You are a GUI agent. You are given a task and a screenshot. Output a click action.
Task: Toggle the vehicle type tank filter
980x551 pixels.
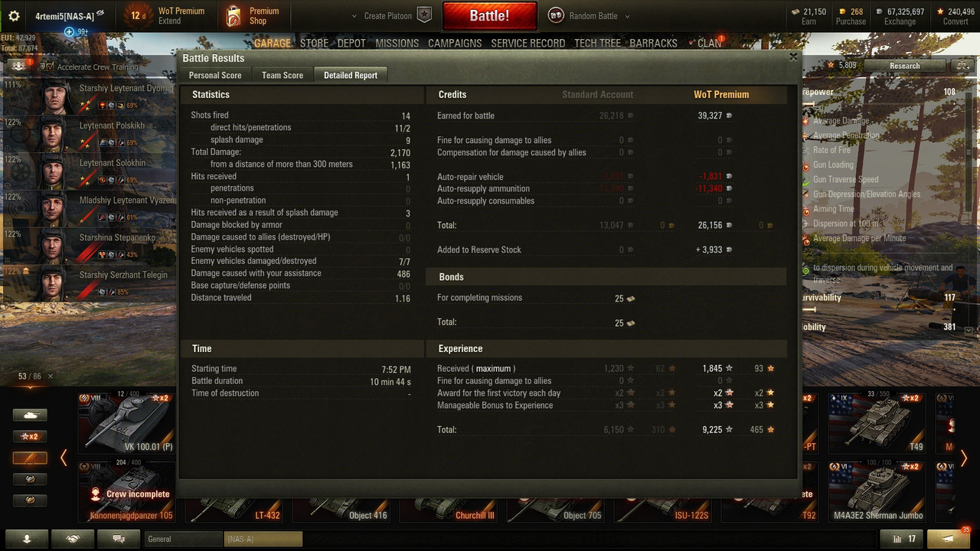pos(30,415)
